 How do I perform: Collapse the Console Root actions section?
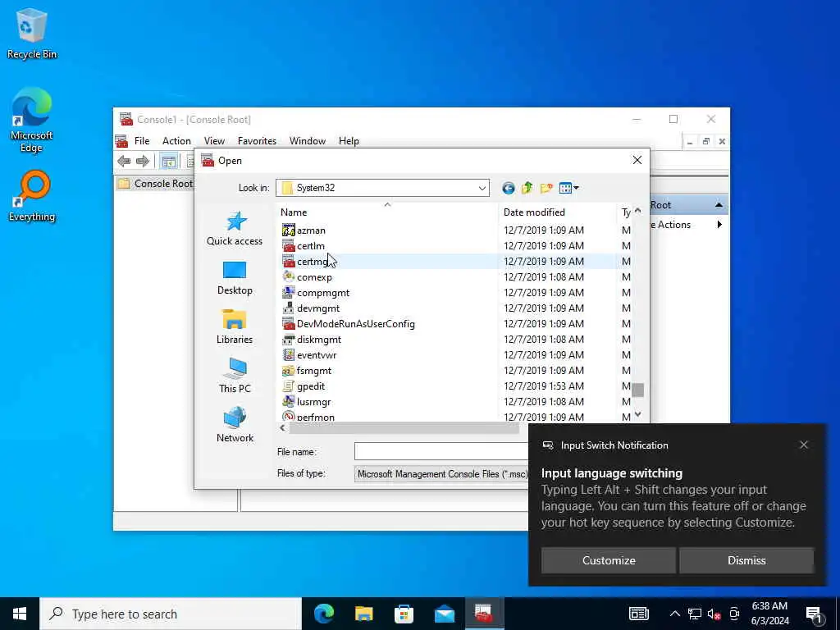pos(719,205)
